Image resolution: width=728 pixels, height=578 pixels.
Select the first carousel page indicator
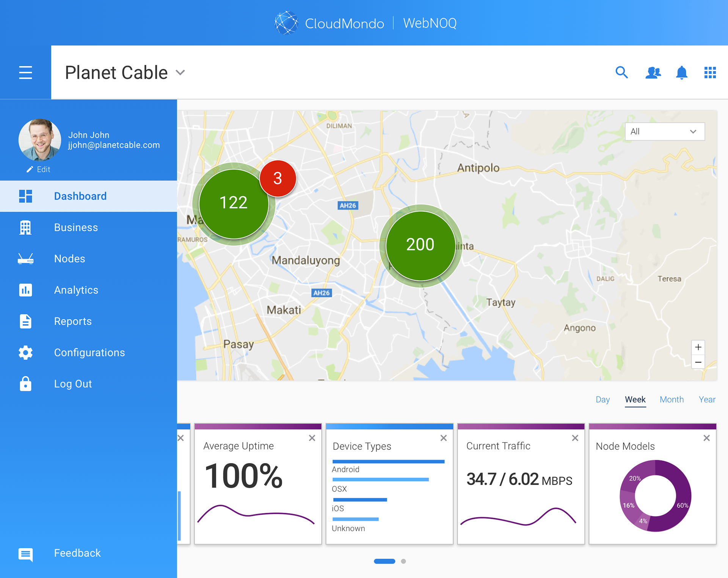[x=384, y=561]
